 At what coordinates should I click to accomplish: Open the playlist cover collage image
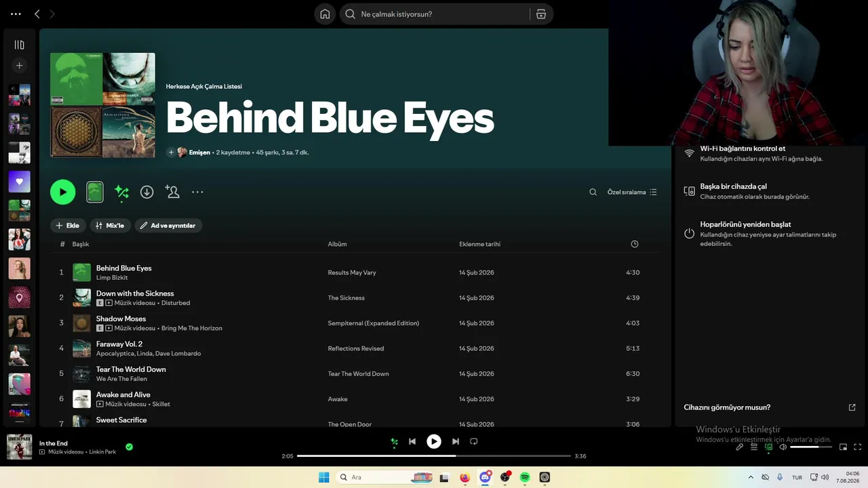pyautogui.click(x=102, y=105)
